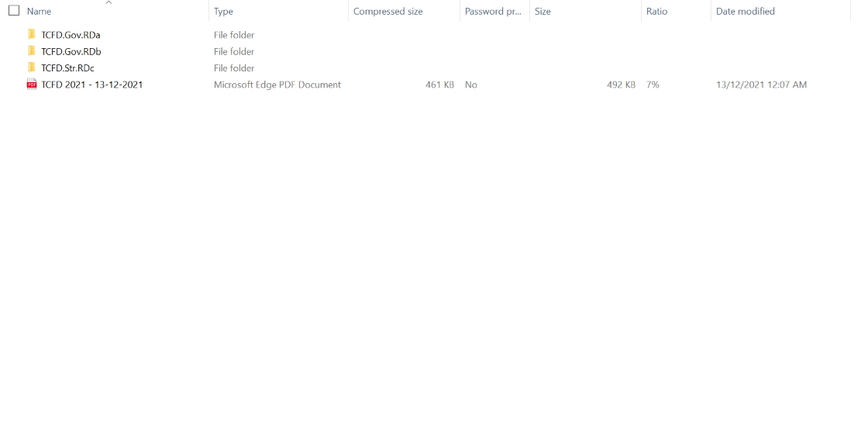
Task: Tick the select-all checkbox beside Name
Action: point(15,11)
